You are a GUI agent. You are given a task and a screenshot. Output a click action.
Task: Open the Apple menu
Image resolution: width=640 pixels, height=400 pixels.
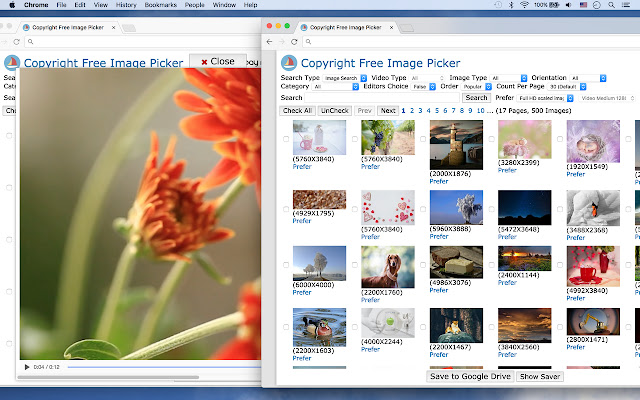[x=12, y=5]
